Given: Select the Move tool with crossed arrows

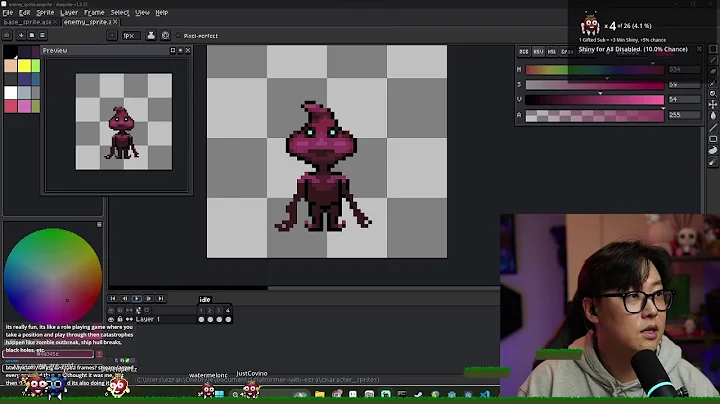Looking at the screenshot, I should [x=713, y=105].
